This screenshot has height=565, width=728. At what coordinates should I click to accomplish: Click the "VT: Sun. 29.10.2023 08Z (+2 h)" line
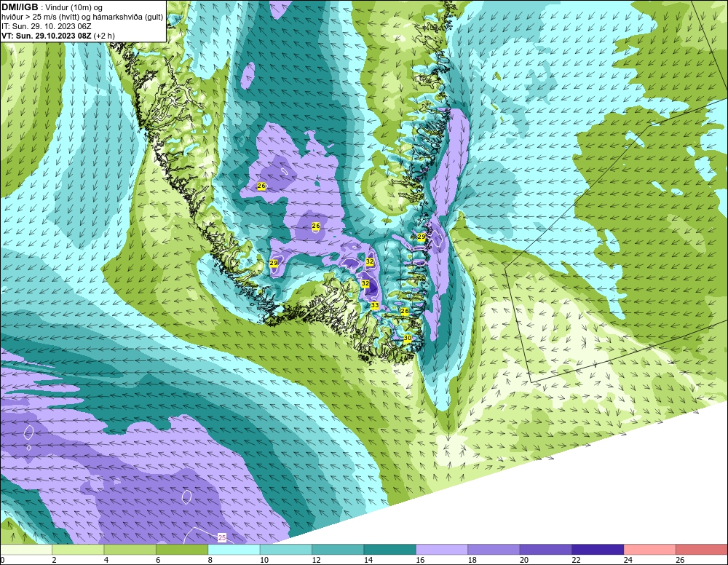[58, 36]
